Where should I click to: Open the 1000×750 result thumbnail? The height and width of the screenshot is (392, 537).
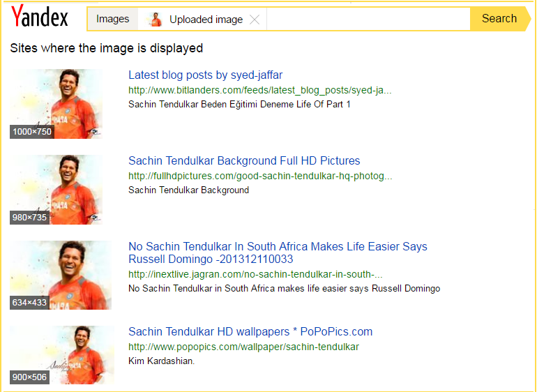coord(56,104)
